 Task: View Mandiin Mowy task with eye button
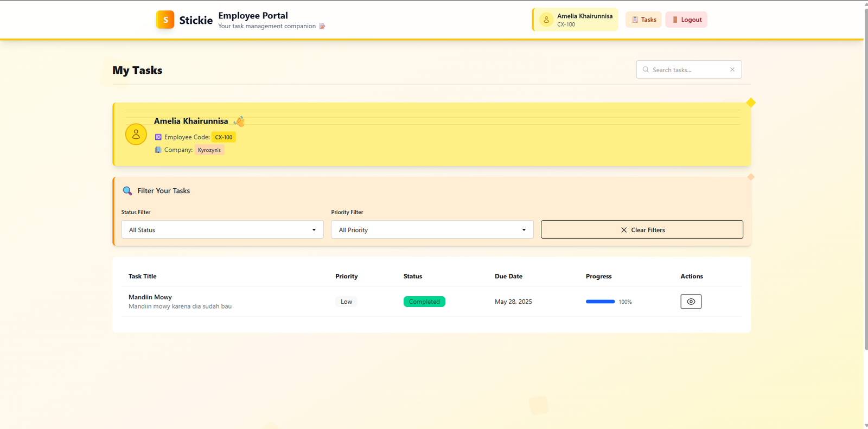point(691,302)
